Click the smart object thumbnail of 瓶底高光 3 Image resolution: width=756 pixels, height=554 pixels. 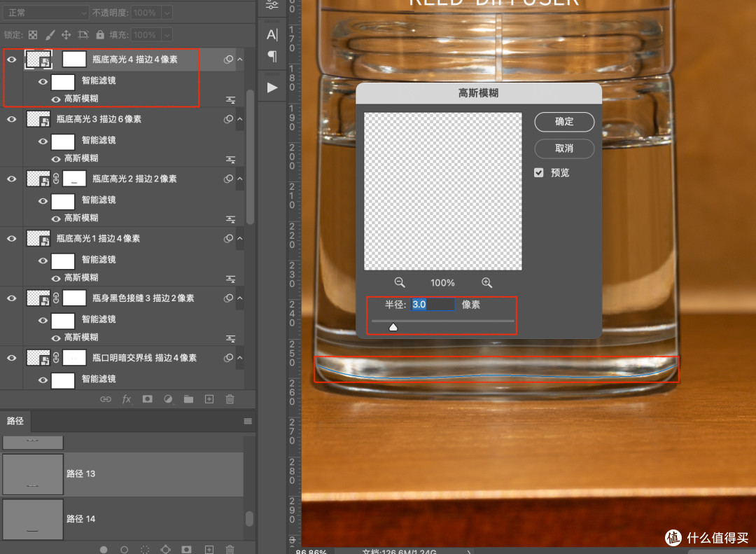point(38,119)
